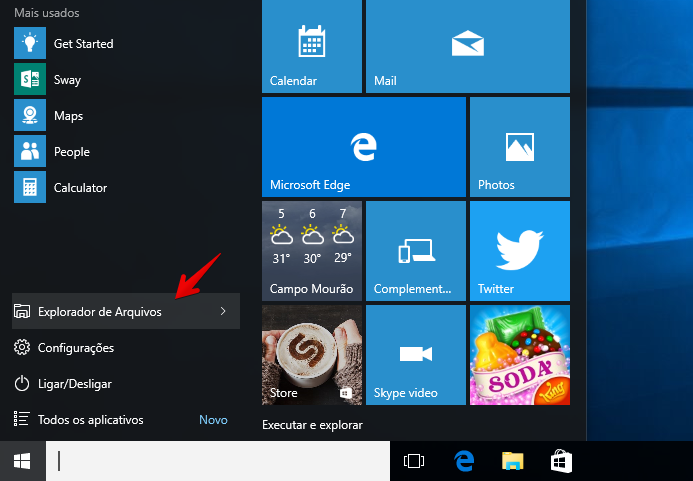Screen dimensions: 693x481
Task: Open the Store tile with coffee image
Action: [312, 355]
